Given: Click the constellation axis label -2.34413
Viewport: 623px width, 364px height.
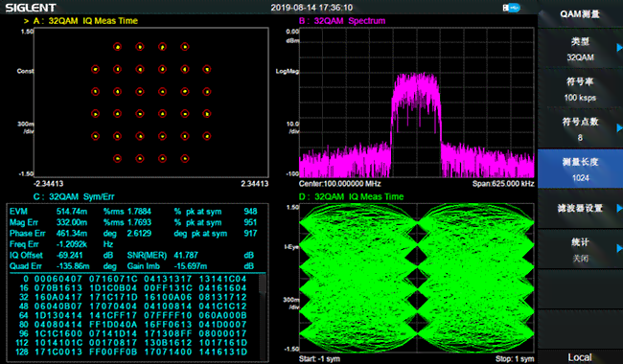Looking at the screenshot, I should tap(48, 184).
